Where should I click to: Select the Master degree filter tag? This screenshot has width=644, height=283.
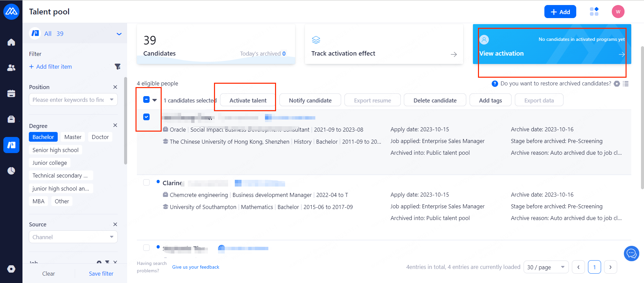coord(73,137)
